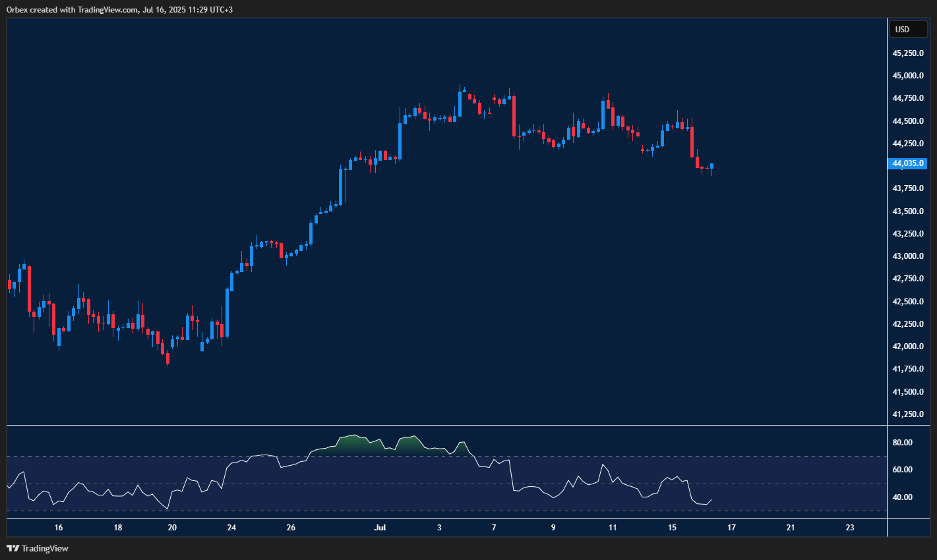
Task: Click the lowest red candle near date 20
Action: coord(167,358)
